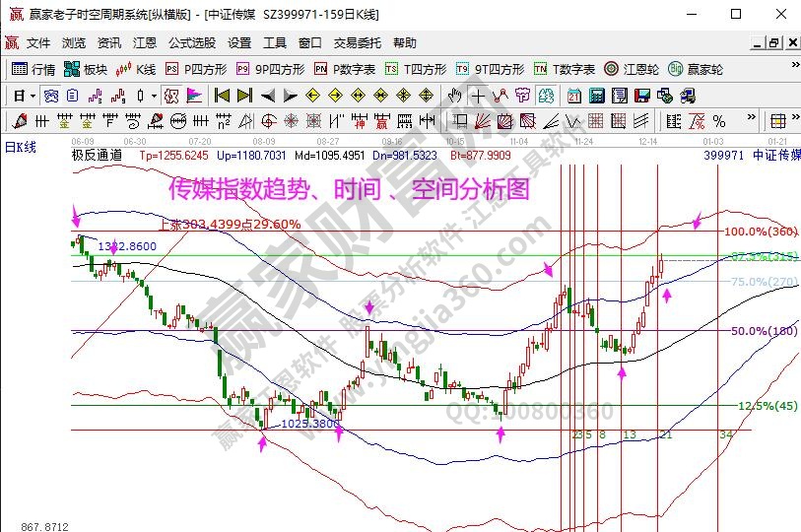Screen dimensions: 801x532
Task: Click the black left-pointing triangle icon
Action: pos(268,96)
